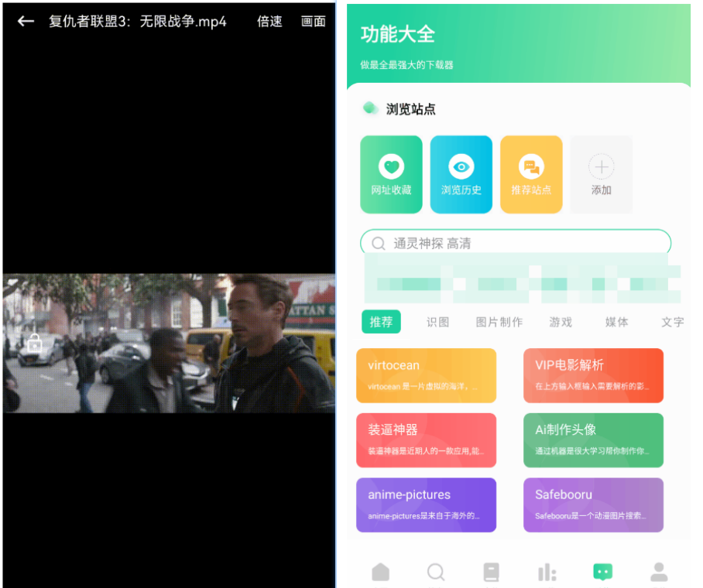Open 浏览历史 history tile
703x588 pixels.
coord(461,174)
